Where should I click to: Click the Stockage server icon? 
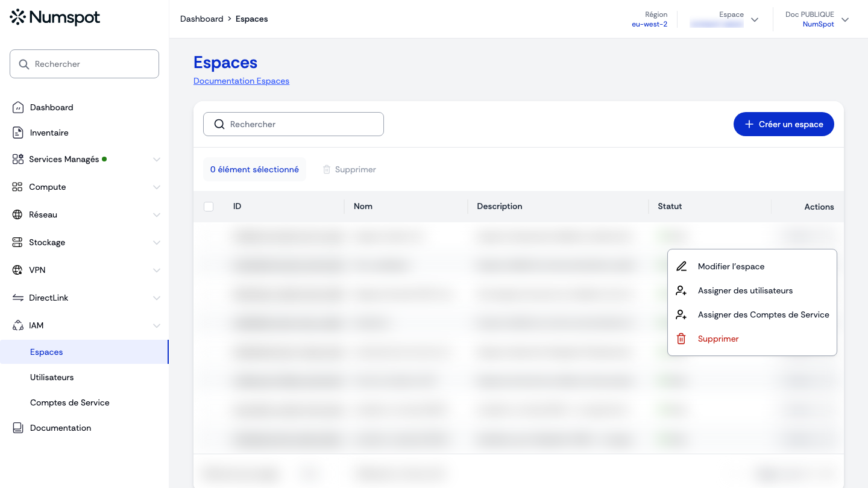coord(17,242)
